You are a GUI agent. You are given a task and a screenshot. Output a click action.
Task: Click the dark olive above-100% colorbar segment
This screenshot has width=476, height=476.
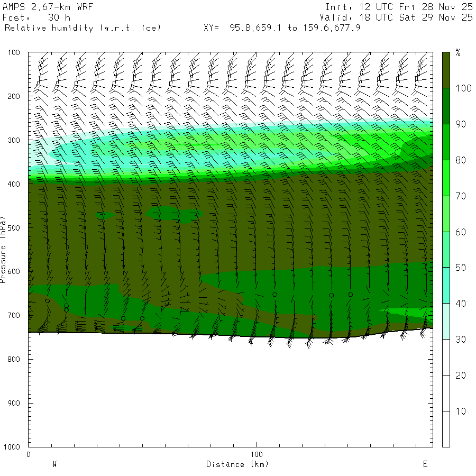[x=446, y=70]
